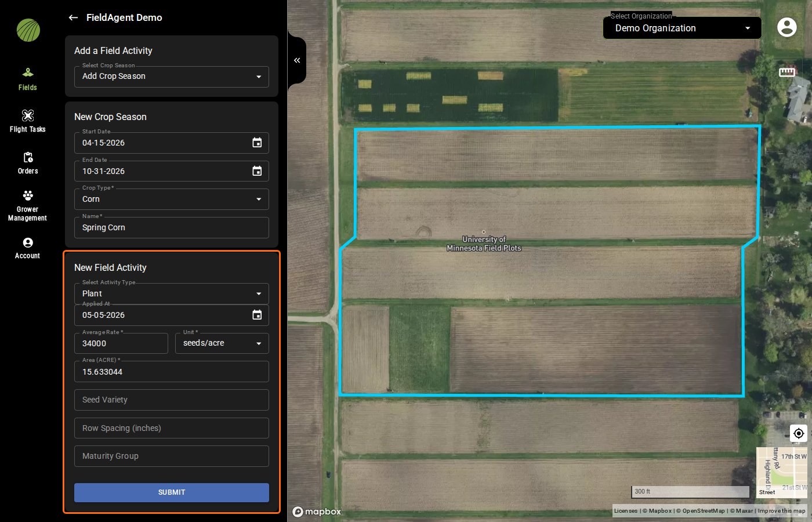Go to Orders in the sidebar
Screen dimensions: 812x522
tap(27, 163)
